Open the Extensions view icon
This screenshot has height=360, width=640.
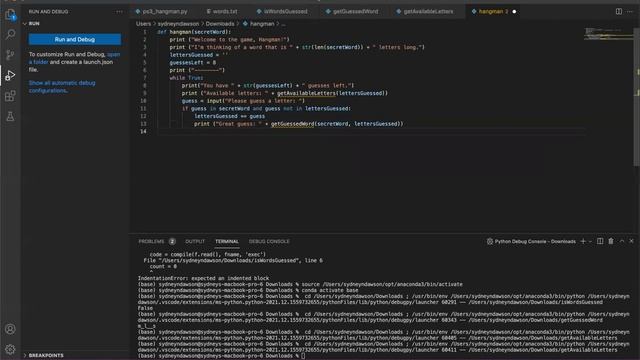click(10, 96)
